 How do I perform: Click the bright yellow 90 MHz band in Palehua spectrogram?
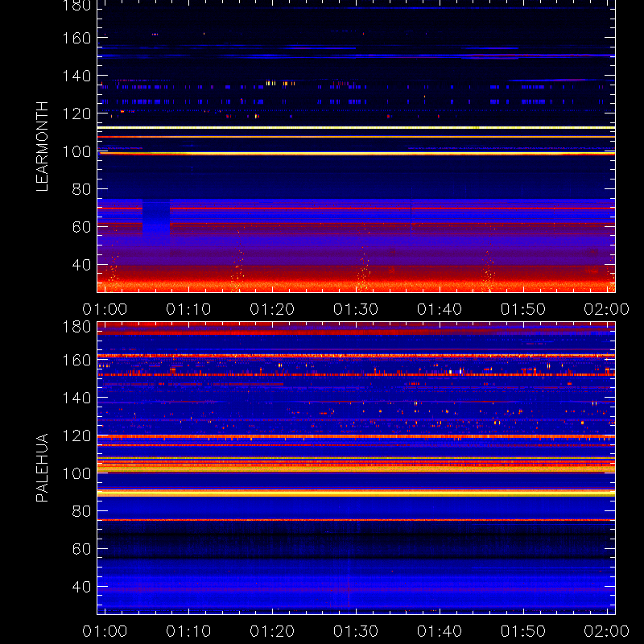click(356, 493)
